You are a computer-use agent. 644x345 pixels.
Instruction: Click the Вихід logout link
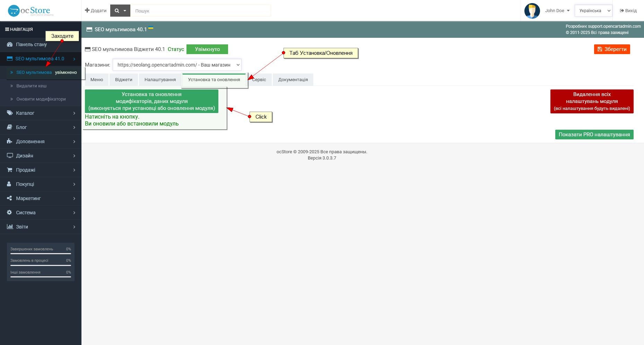point(628,11)
